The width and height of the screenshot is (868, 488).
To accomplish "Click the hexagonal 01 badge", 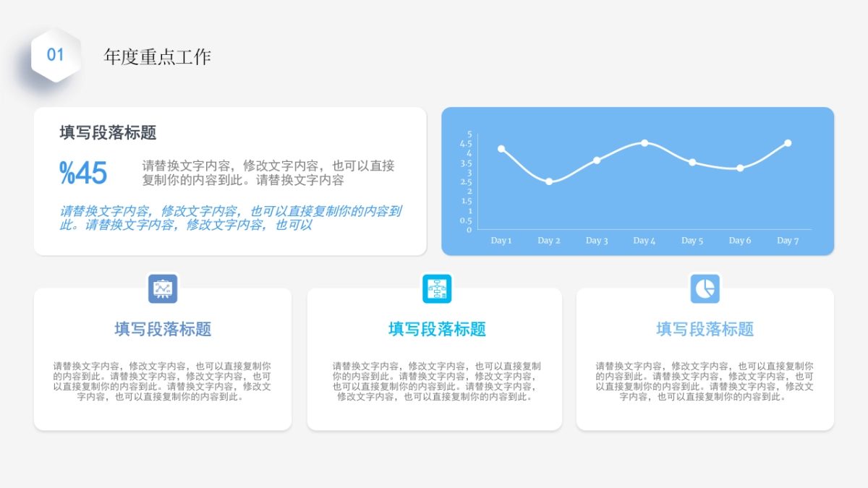I will click(x=54, y=54).
